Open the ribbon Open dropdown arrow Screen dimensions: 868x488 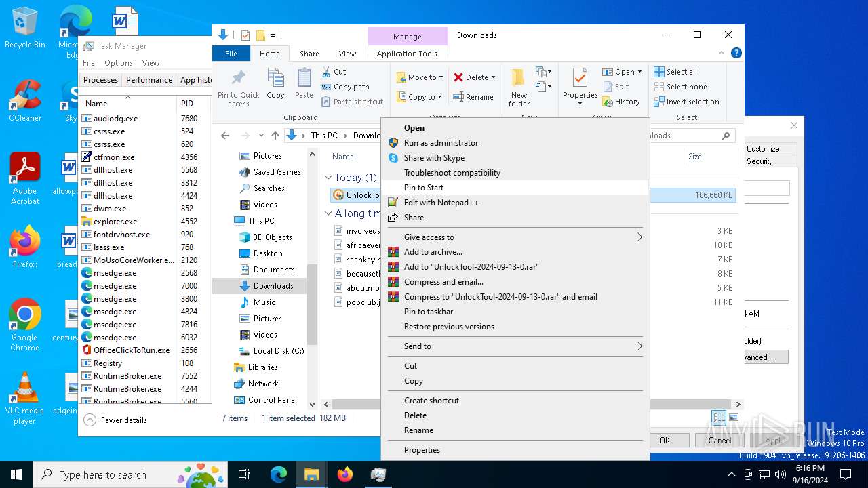coord(639,72)
